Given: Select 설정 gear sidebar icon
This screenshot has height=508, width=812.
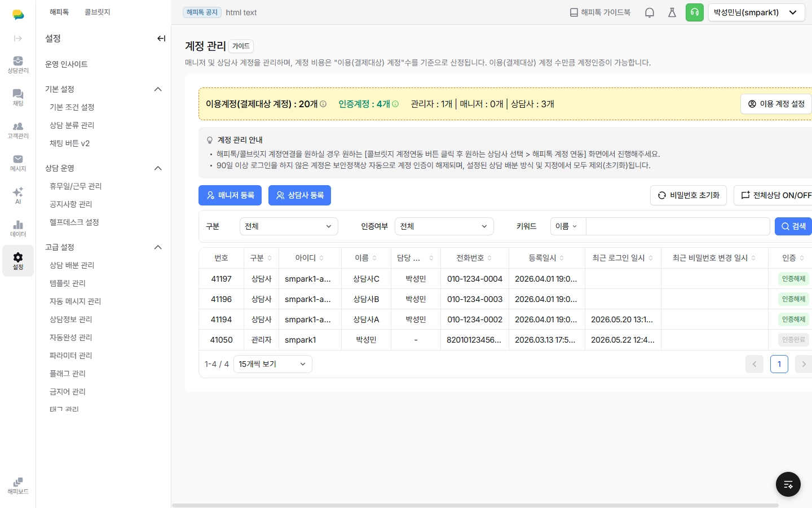Looking at the screenshot, I should click(18, 261).
